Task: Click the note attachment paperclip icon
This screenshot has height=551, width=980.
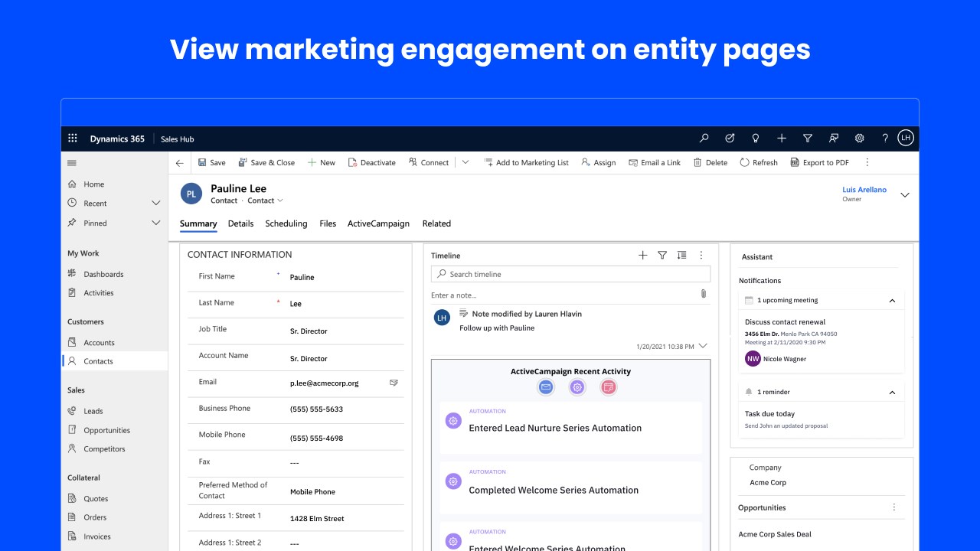Action: click(x=704, y=294)
